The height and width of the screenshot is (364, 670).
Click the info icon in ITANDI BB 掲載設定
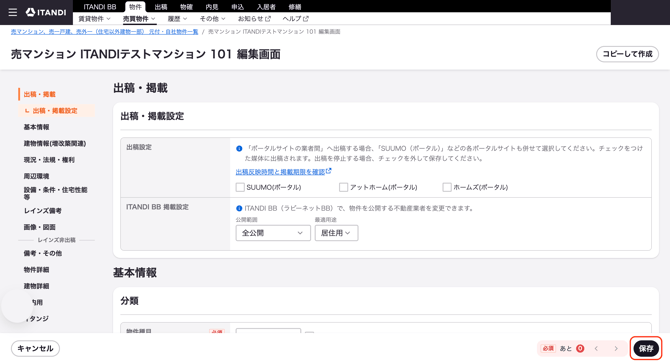click(239, 208)
